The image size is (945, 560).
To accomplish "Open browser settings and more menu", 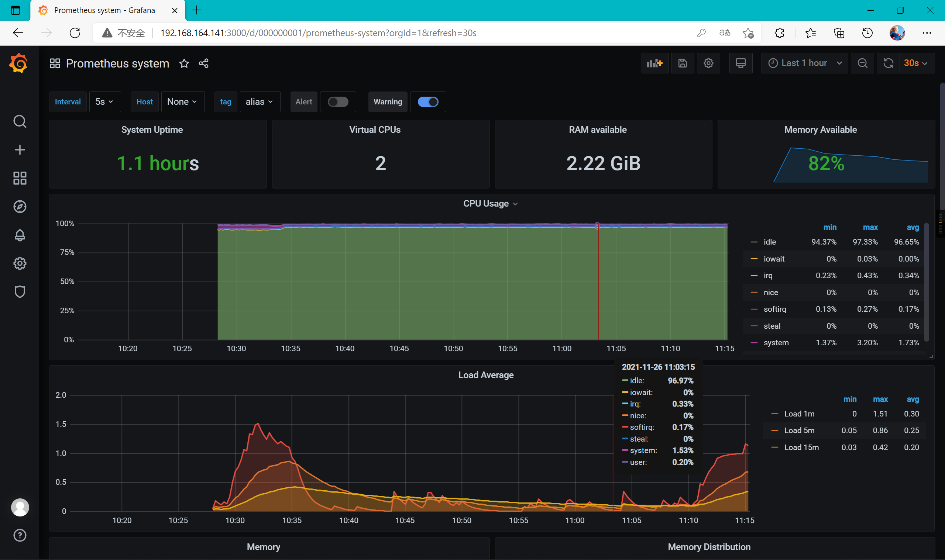I will (x=927, y=33).
